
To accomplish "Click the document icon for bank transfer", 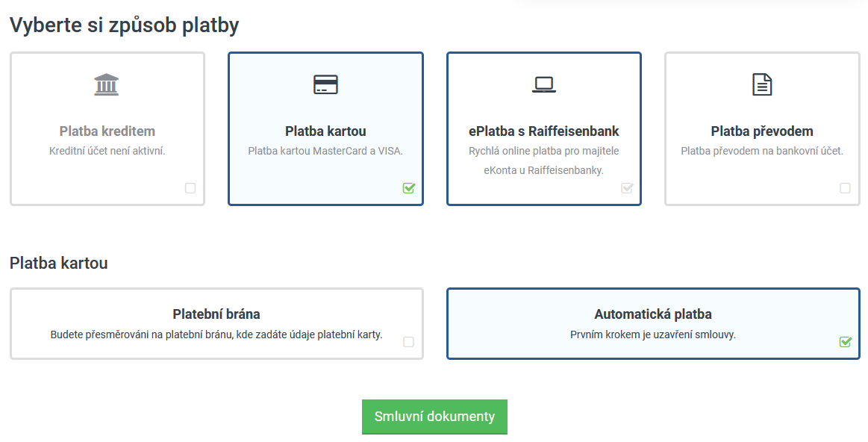I will tap(761, 84).
